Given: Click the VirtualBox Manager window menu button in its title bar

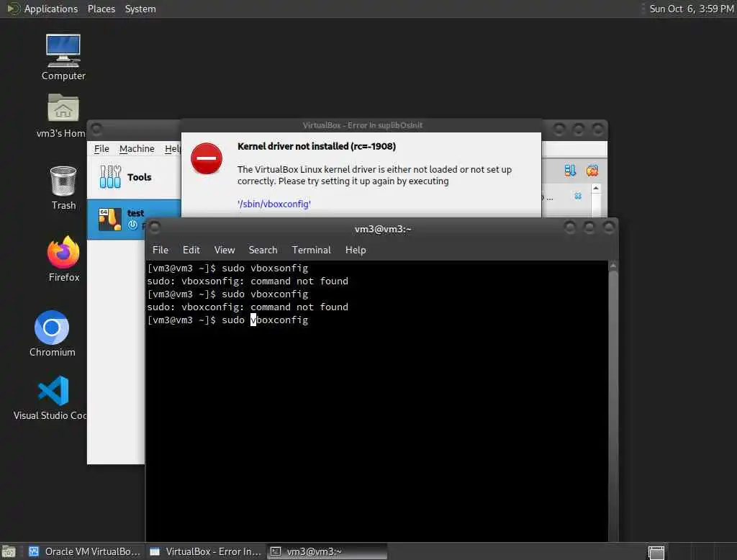Looking at the screenshot, I should 96,128.
